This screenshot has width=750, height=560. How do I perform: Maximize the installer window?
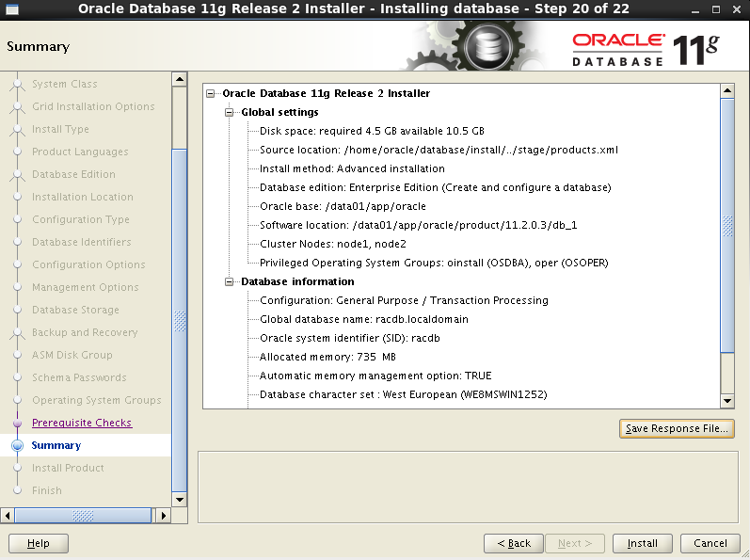(716, 9)
